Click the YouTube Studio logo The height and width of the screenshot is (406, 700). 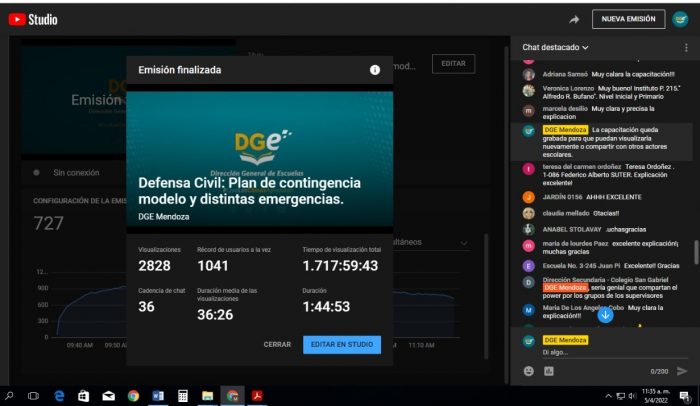(x=33, y=20)
